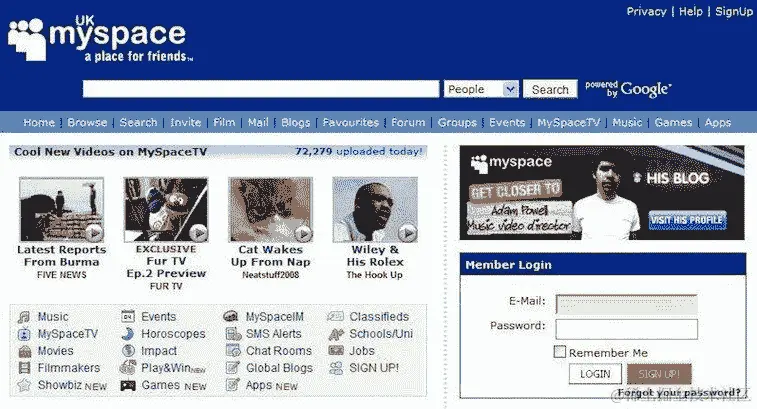Play the Latest Reports From Burma video
The width and height of the screenshot is (757, 409).
(x=94, y=233)
